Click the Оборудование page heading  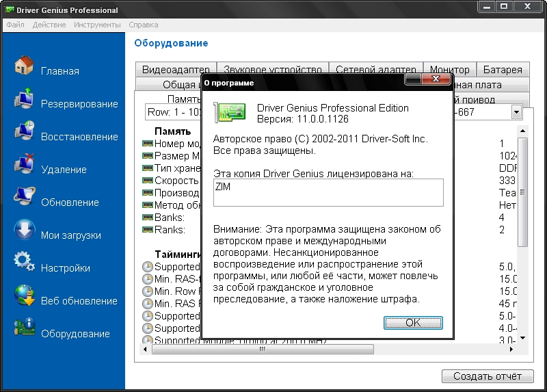pyautogui.click(x=172, y=43)
